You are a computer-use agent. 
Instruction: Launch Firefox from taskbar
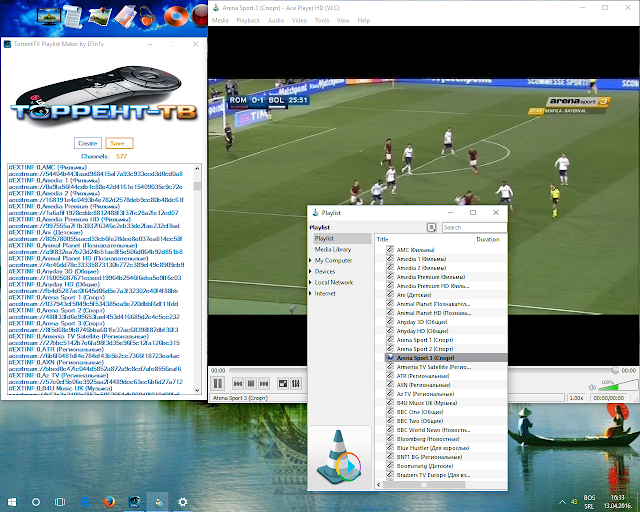[x=109, y=502]
